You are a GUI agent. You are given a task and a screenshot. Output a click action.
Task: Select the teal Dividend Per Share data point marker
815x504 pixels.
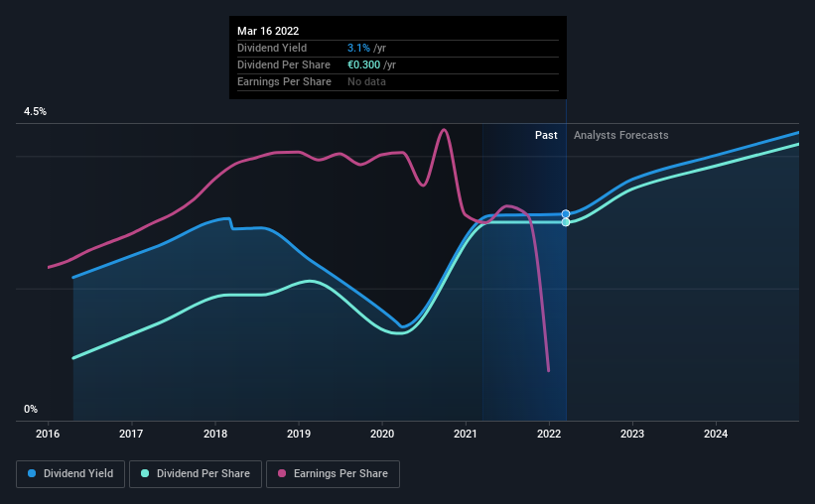566,222
